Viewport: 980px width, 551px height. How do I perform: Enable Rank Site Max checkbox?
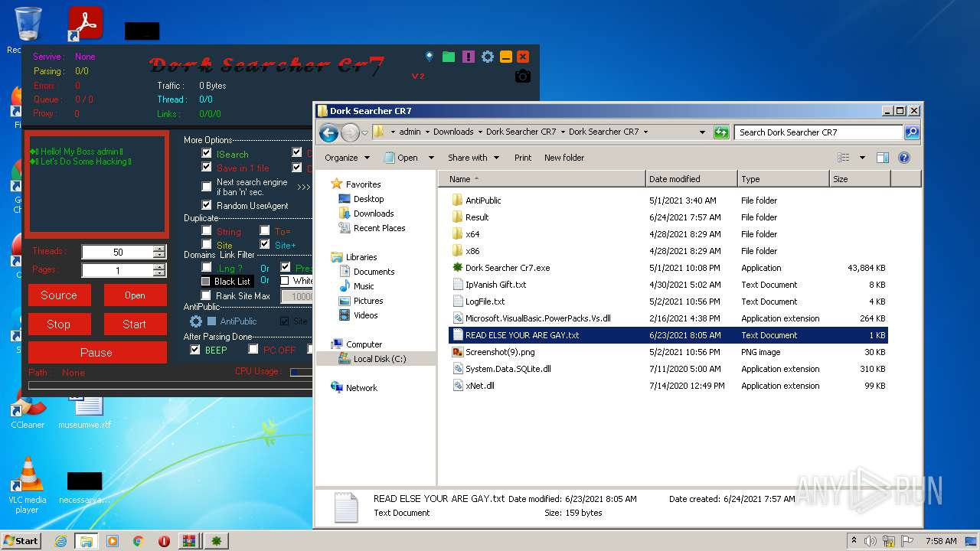point(205,295)
